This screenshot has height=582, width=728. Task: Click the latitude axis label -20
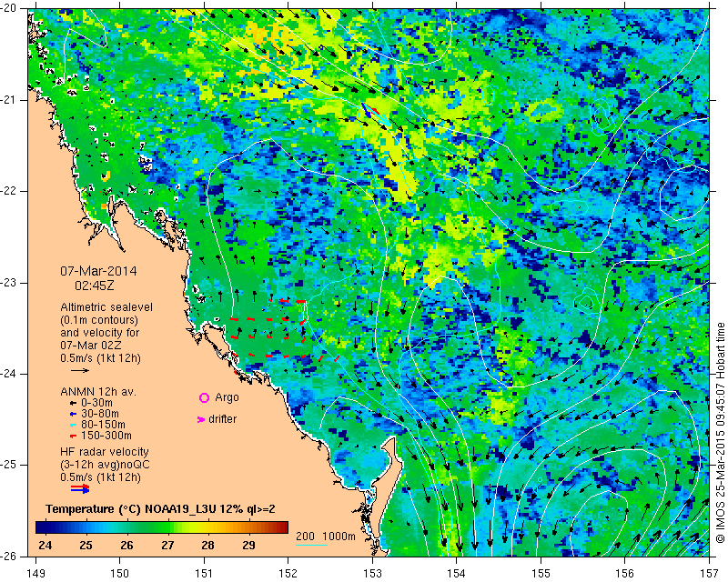8,9
